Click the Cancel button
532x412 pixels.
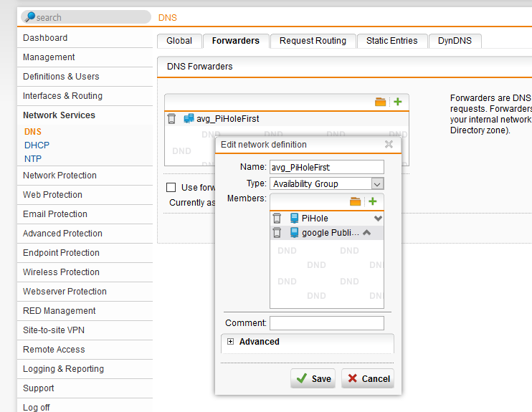click(x=367, y=378)
